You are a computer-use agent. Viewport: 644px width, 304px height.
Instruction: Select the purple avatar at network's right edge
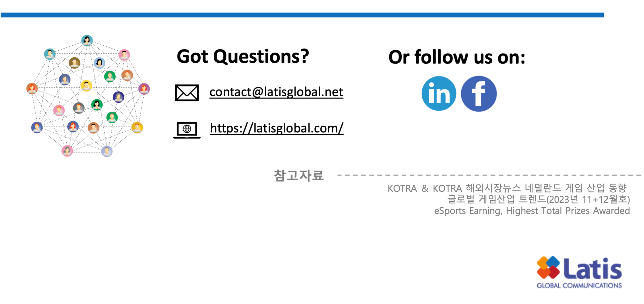[144, 89]
